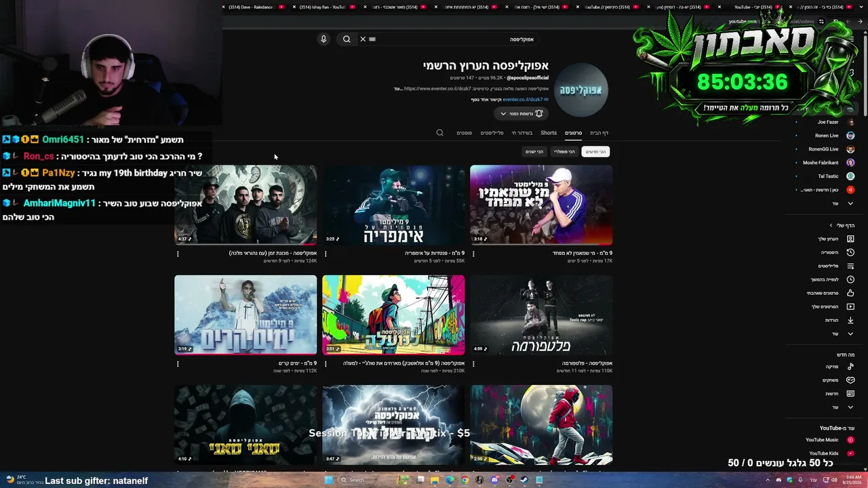Open YouTube Music from sidebar
Viewport: 868px width, 488px height.
pyautogui.click(x=829, y=440)
